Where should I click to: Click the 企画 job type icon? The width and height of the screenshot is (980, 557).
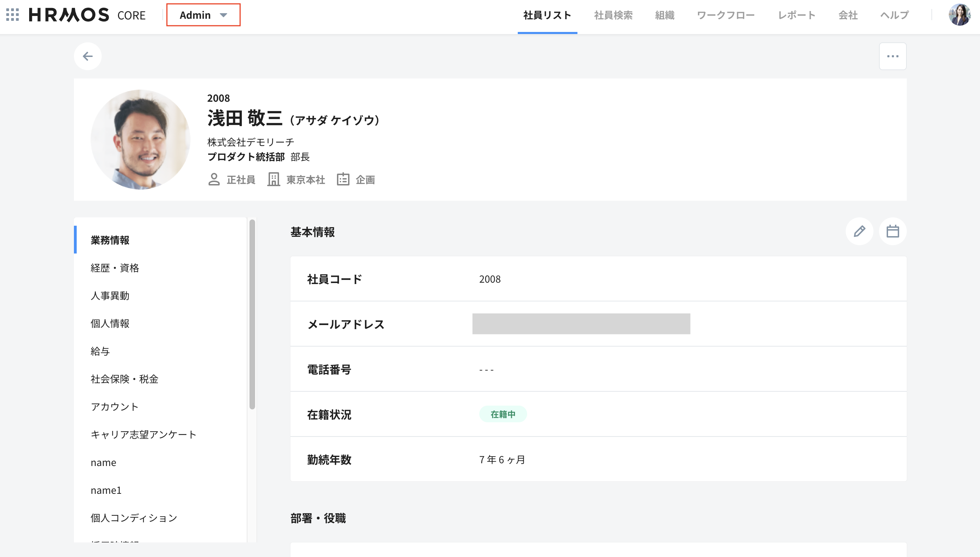[343, 180]
